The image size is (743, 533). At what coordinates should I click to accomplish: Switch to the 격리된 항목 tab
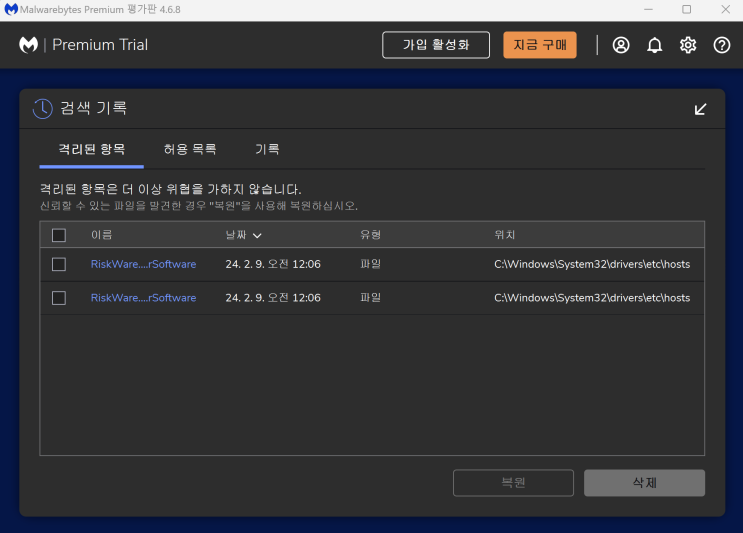[x=91, y=149]
